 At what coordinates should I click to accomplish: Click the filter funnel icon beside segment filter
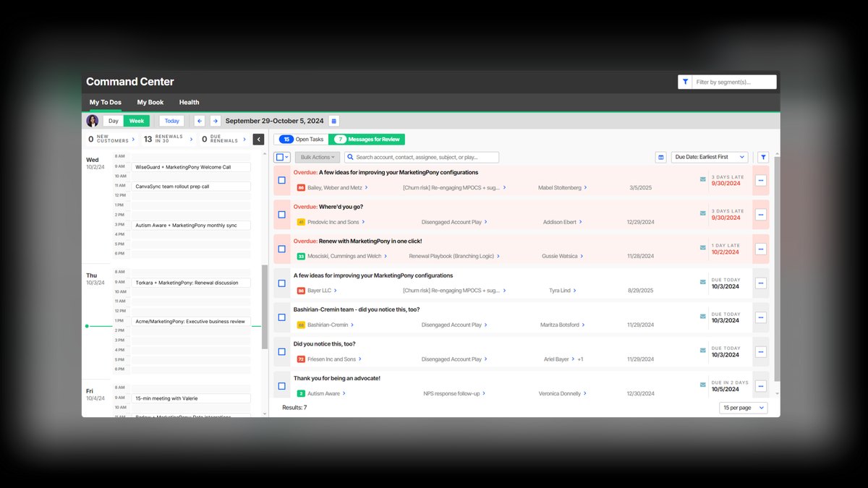coord(684,82)
